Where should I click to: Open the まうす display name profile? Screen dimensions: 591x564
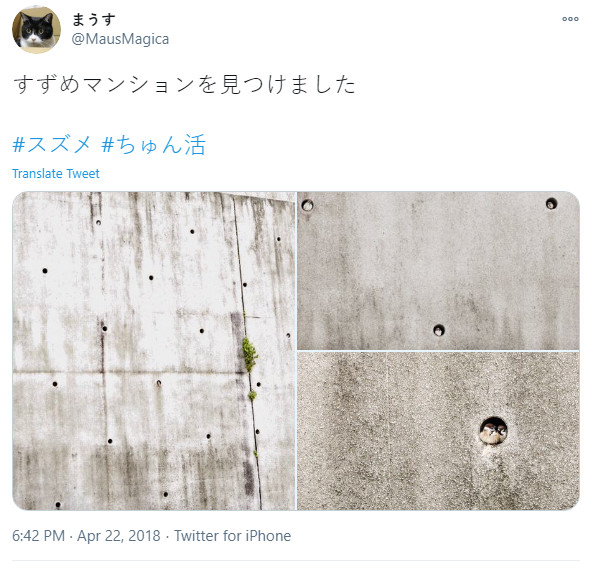93,19
